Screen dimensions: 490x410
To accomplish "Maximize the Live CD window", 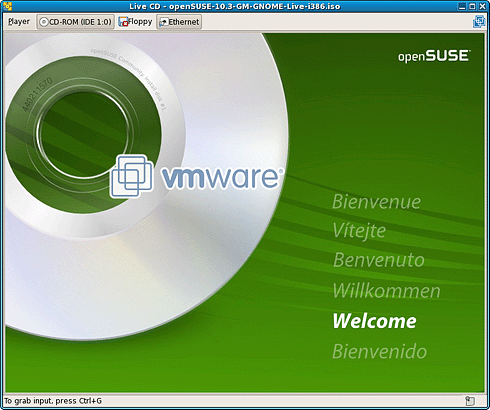I will 472,6.
